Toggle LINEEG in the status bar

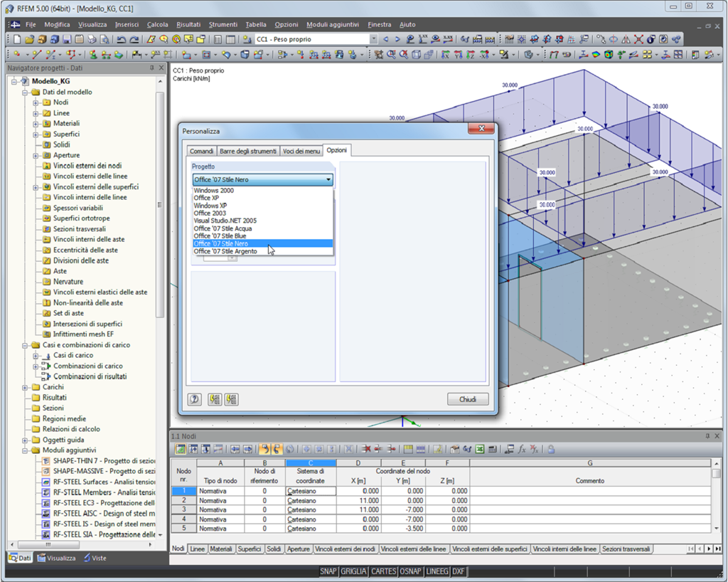click(x=437, y=571)
